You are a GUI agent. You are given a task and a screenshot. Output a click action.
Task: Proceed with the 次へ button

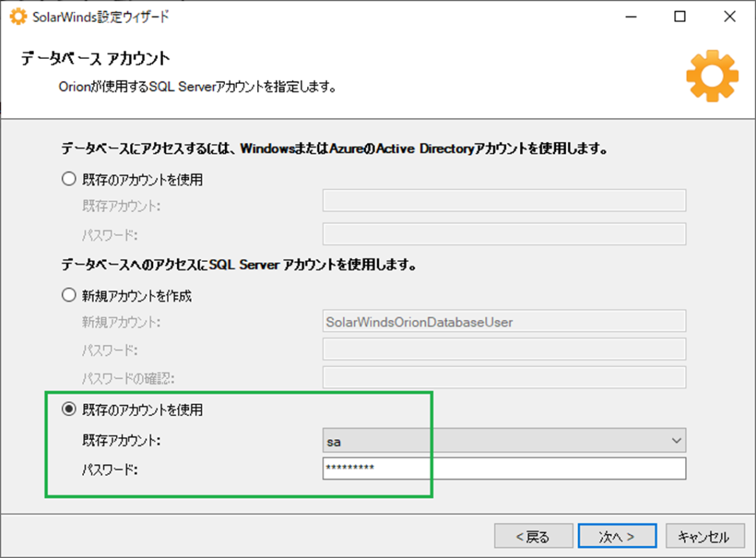pos(617,536)
